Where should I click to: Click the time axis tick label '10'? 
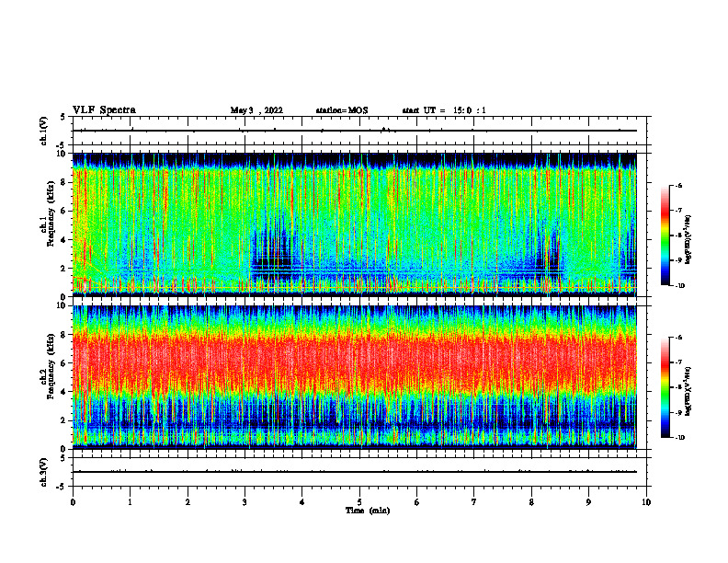[646, 502]
